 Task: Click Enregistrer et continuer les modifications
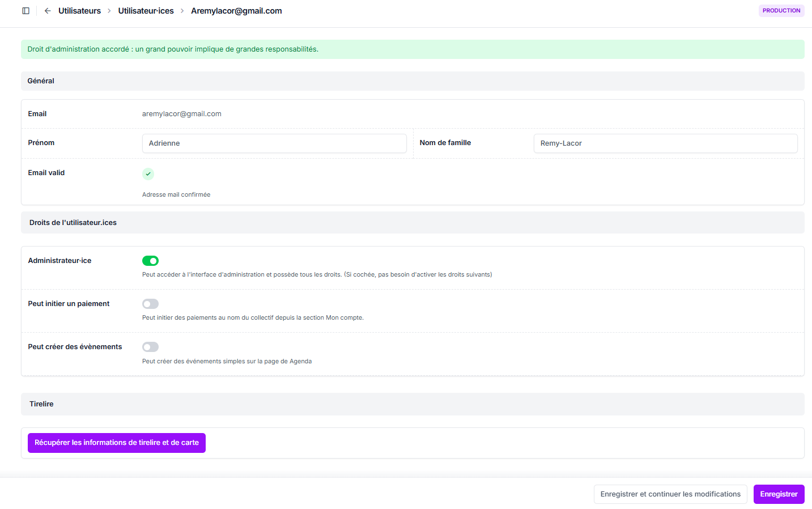coord(670,494)
